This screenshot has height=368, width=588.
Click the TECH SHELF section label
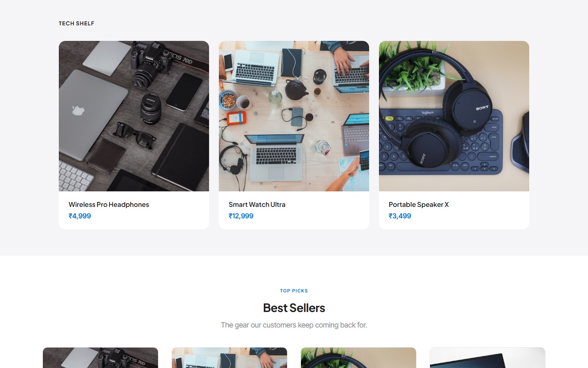click(x=76, y=23)
